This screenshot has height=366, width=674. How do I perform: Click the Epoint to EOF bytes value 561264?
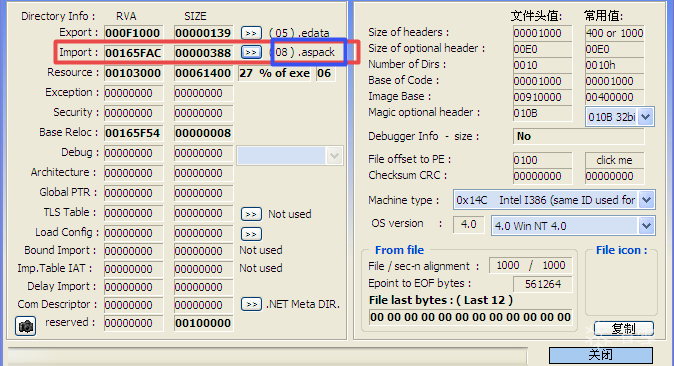point(542,284)
